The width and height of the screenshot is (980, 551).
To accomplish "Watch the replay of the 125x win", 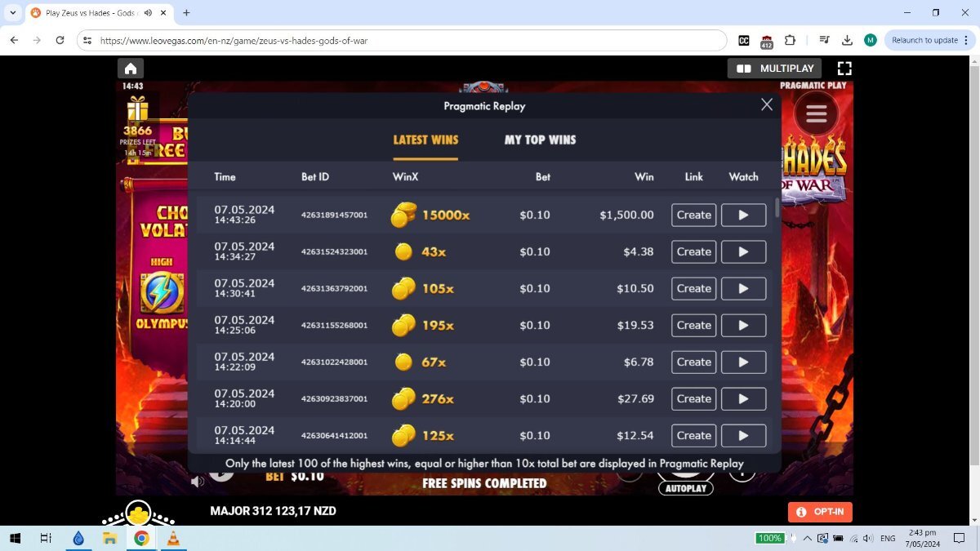I will pos(743,435).
